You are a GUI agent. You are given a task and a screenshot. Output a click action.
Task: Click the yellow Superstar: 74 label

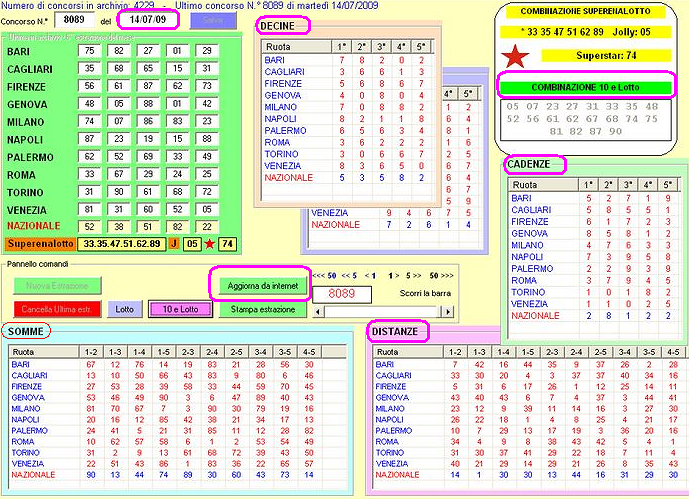606,56
